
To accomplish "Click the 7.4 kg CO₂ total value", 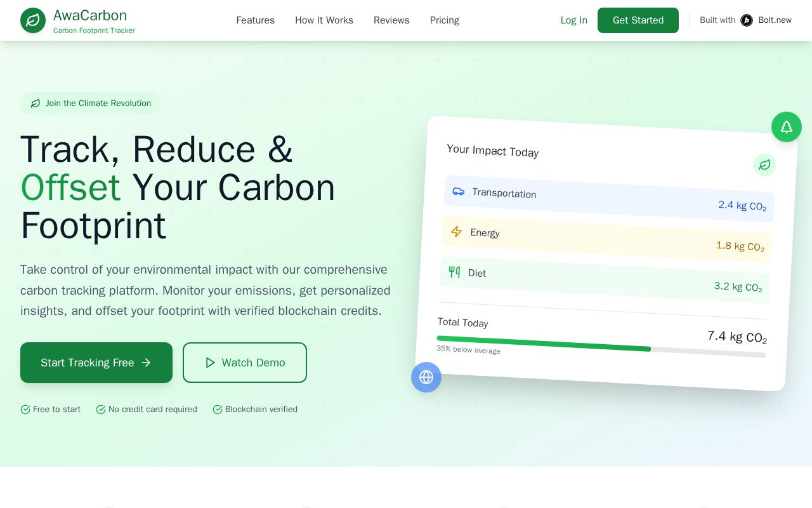I will click(x=737, y=337).
